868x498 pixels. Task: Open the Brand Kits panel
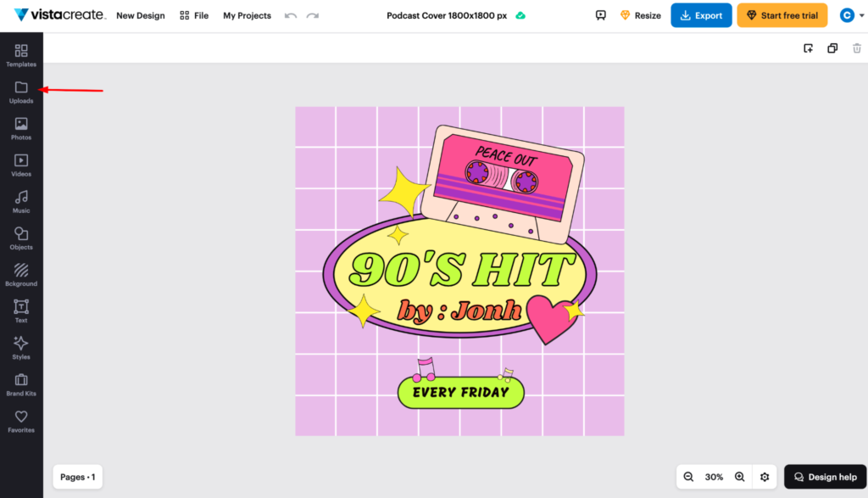pyautogui.click(x=21, y=385)
